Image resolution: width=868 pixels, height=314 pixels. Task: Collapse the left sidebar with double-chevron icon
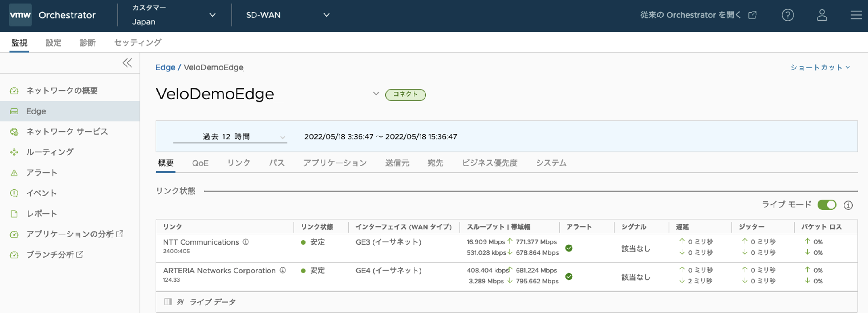[127, 63]
